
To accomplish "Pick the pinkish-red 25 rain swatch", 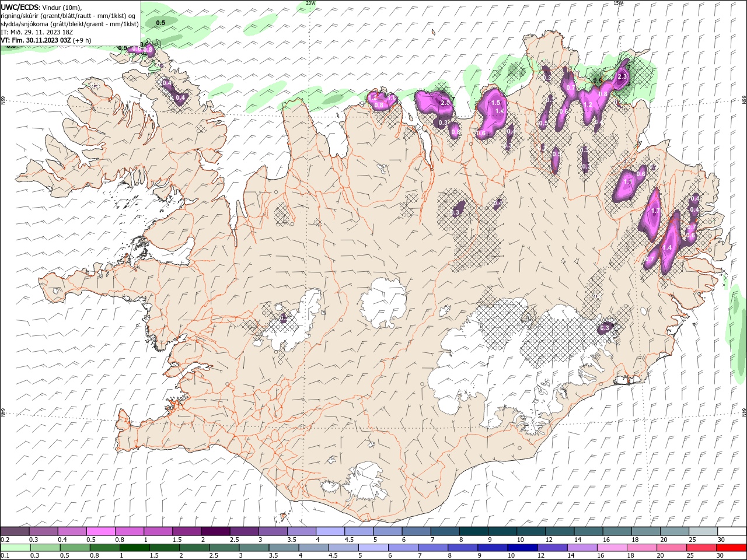I will coord(702,548).
